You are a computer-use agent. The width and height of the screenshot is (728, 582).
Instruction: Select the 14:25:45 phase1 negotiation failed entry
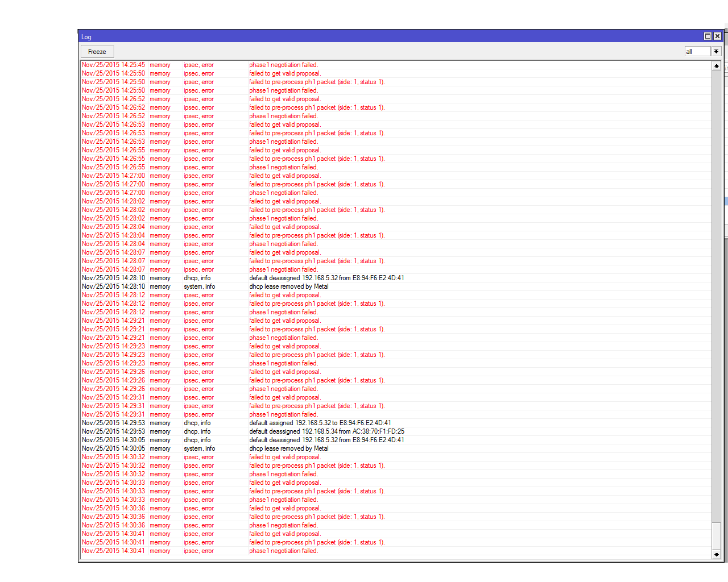(x=283, y=65)
